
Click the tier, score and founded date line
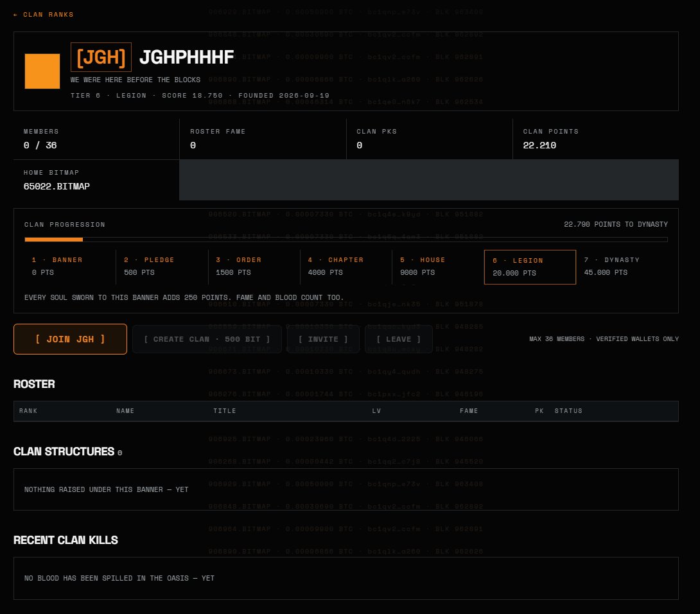click(200, 96)
